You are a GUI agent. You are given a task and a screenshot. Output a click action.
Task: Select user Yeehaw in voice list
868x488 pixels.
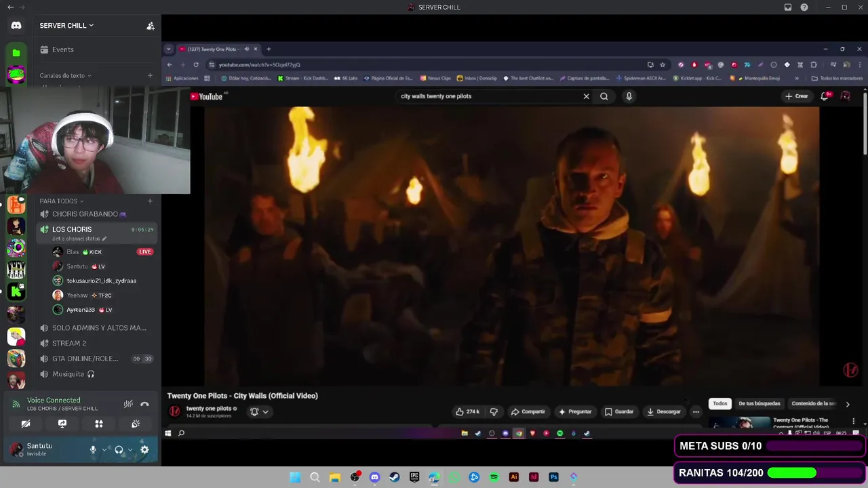click(x=77, y=296)
